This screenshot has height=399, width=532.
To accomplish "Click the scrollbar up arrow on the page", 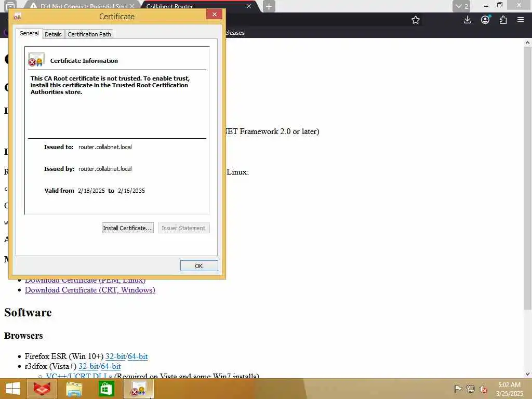I will 527,43.
